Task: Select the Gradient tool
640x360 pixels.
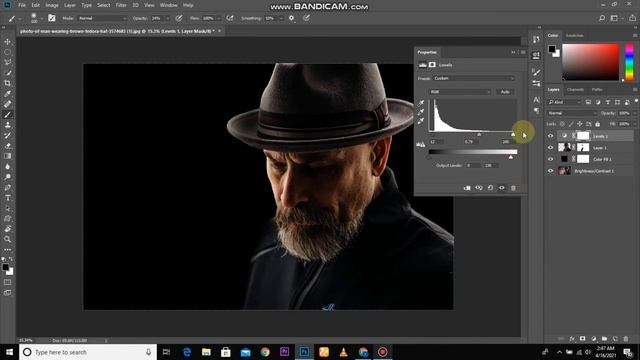Action: tap(7, 156)
